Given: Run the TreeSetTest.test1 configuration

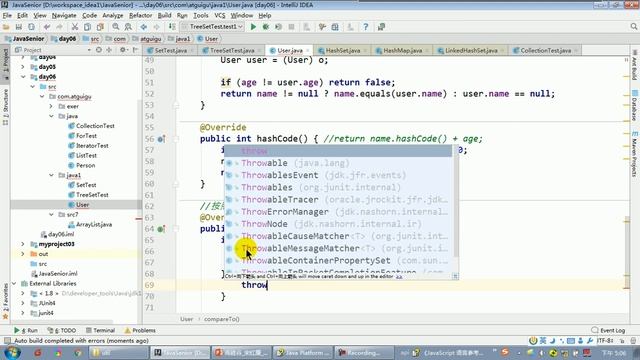Looking at the screenshot, I should (x=253, y=27).
